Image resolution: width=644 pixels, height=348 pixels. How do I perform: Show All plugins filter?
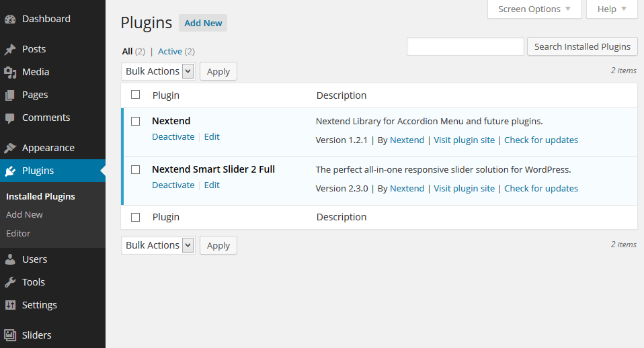127,51
